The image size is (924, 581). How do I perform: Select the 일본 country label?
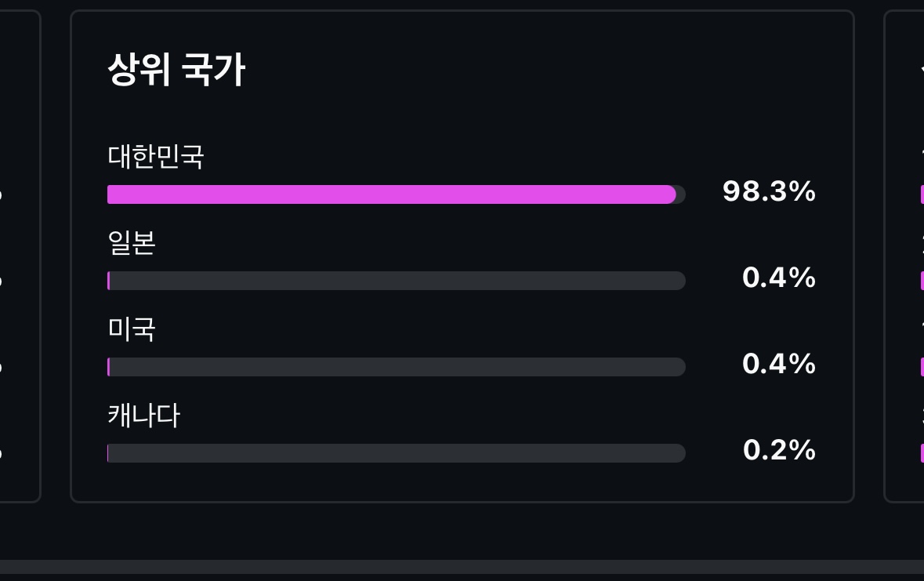(x=132, y=243)
